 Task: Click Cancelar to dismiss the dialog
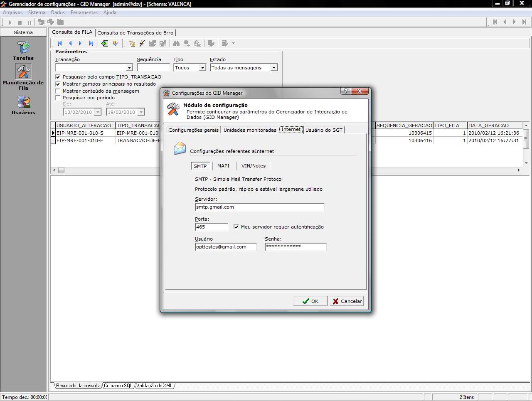point(347,301)
